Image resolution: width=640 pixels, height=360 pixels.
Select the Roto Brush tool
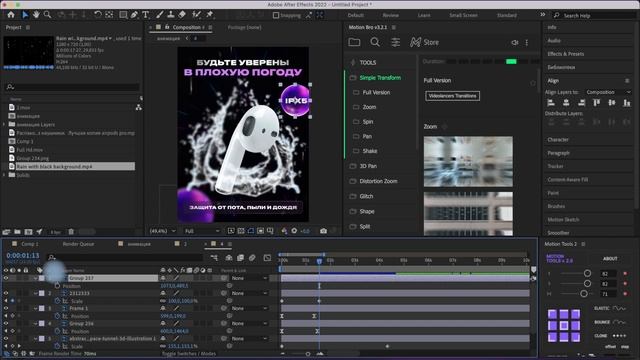click(x=196, y=15)
